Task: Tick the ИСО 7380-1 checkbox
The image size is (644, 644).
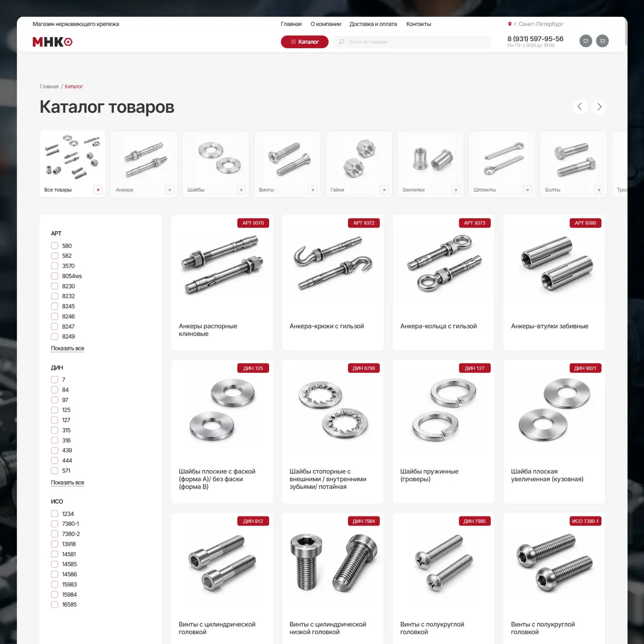Action: point(55,524)
